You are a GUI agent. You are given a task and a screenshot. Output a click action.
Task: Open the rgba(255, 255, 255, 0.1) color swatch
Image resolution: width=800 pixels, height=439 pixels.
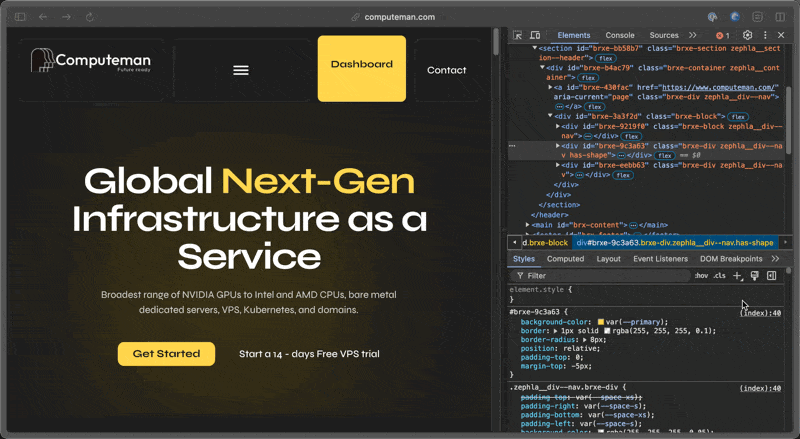607,331
